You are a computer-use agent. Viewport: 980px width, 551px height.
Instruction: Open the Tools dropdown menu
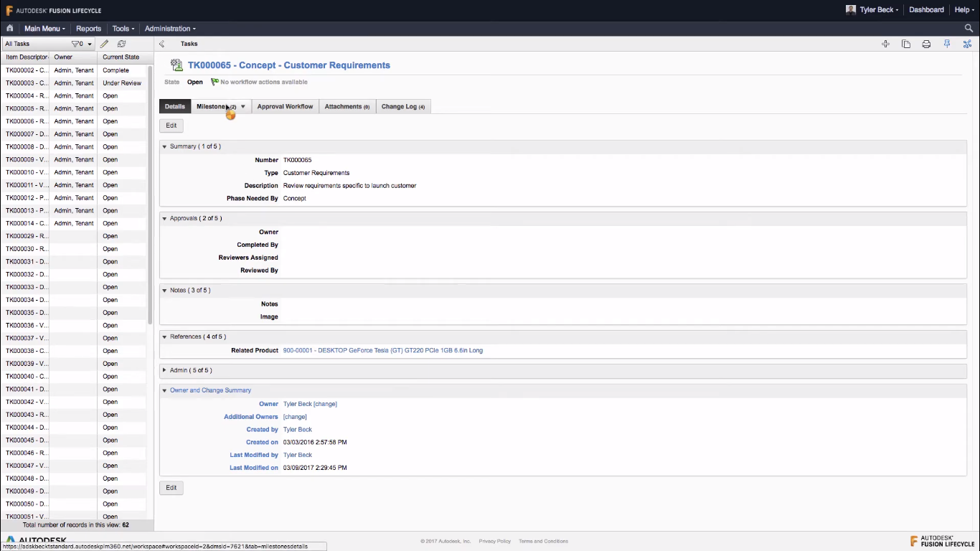[x=123, y=29]
